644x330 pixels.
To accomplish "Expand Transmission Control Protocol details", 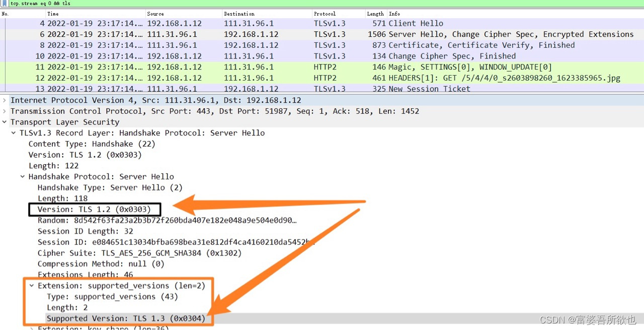I will tap(4, 111).
